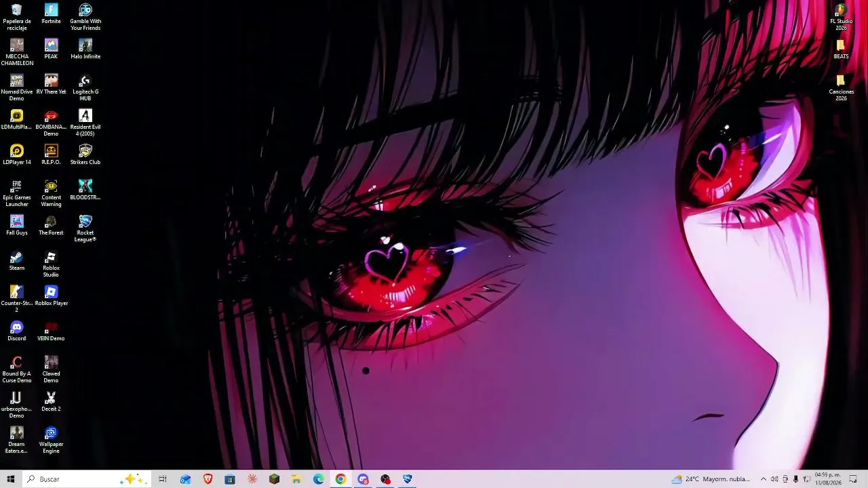Click The Forest desktop icon
This screenshot has height=488, width=868.
pyautogui.click(x=51, y=225)
